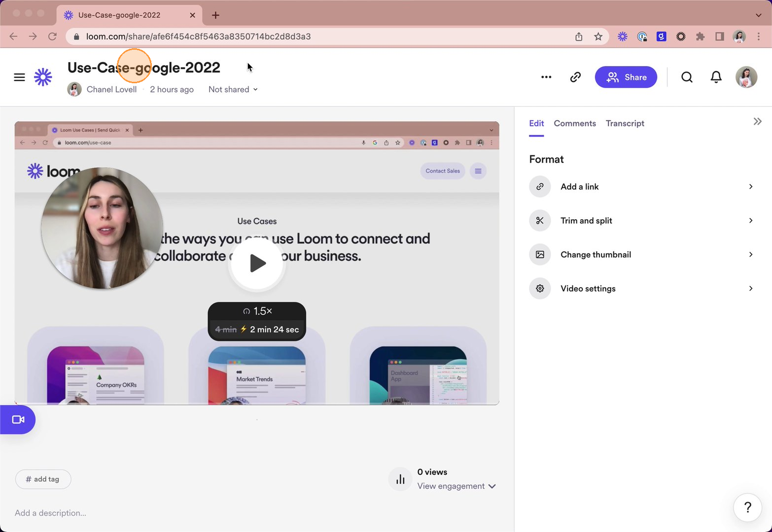
Task: Open the profile avatar menu in Loom header
Action: coord(746,77)
